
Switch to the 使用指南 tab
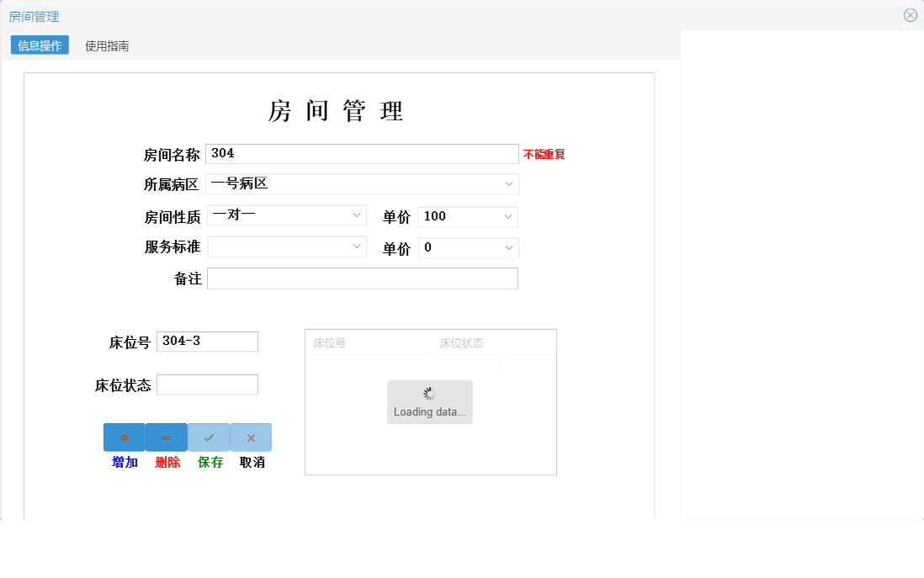(x=106, y=46)
